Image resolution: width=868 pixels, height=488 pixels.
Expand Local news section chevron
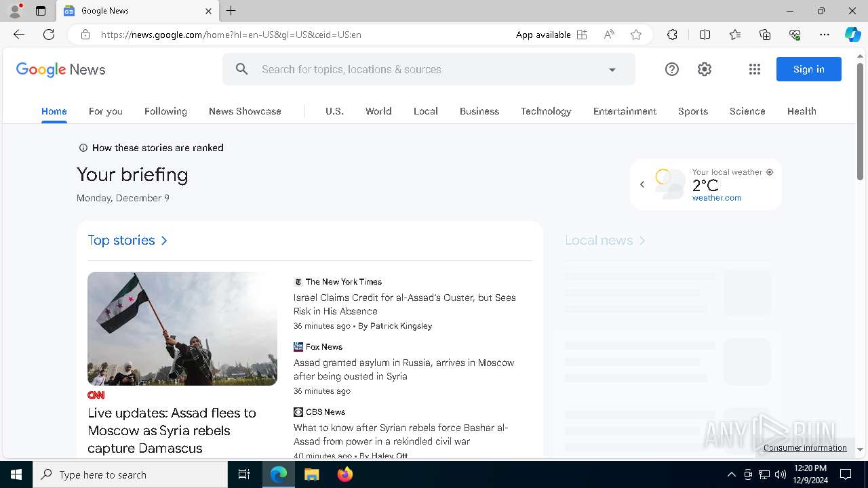(642, 240)
